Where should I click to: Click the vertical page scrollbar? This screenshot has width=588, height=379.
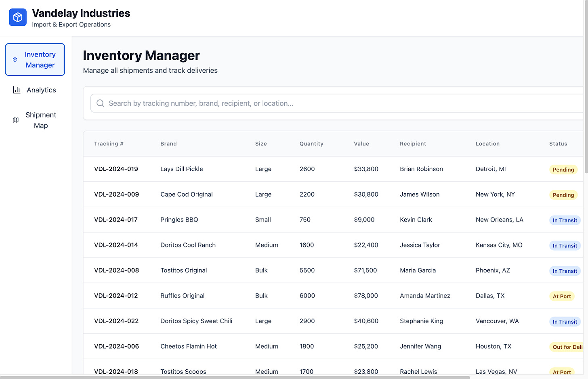pyautogui.click(x=586, y=87)
